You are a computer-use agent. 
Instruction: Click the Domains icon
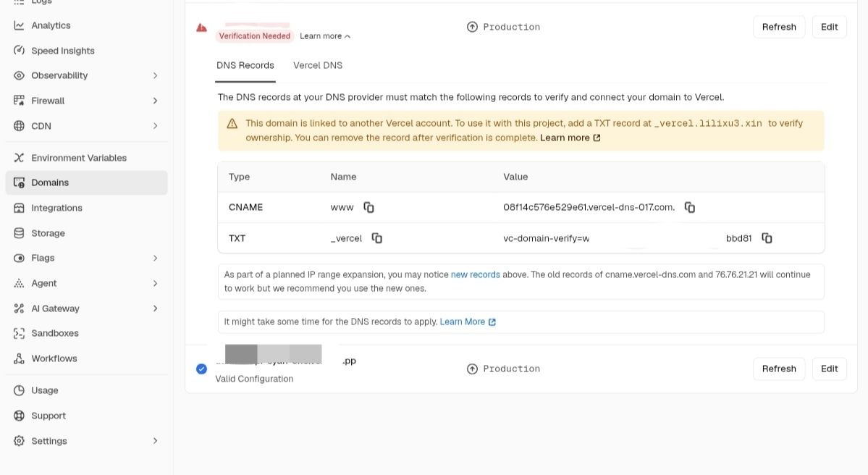[x=19, y=182]
